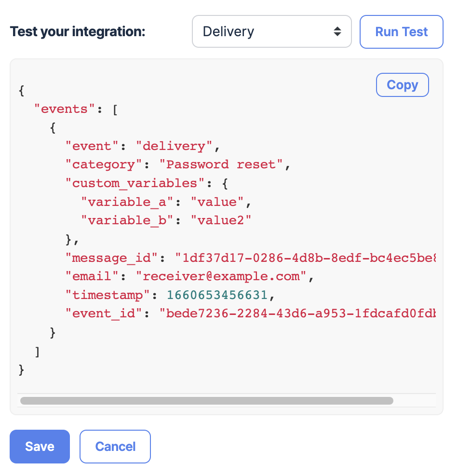Click the "value2" string value
This screenshot has width=458, height=476.
221,220
